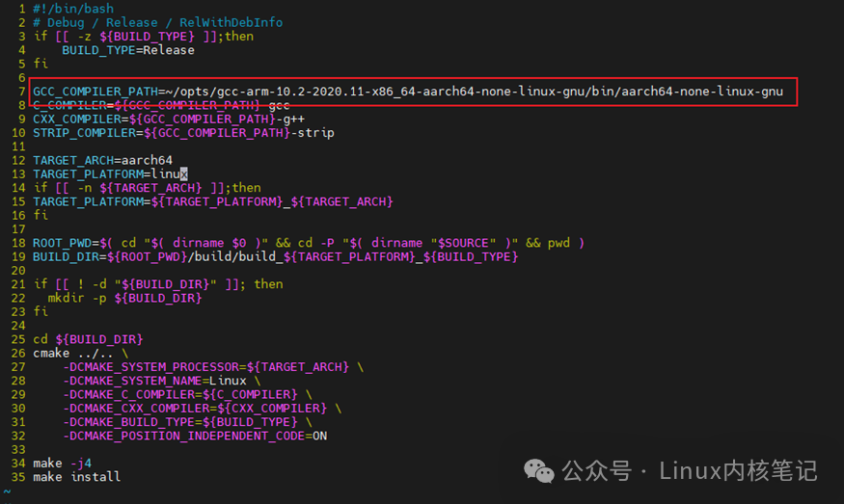Click the STRIP_COMPILER assignment on line 10
This screenshot has height=504, width=844.
click(183, 133)
